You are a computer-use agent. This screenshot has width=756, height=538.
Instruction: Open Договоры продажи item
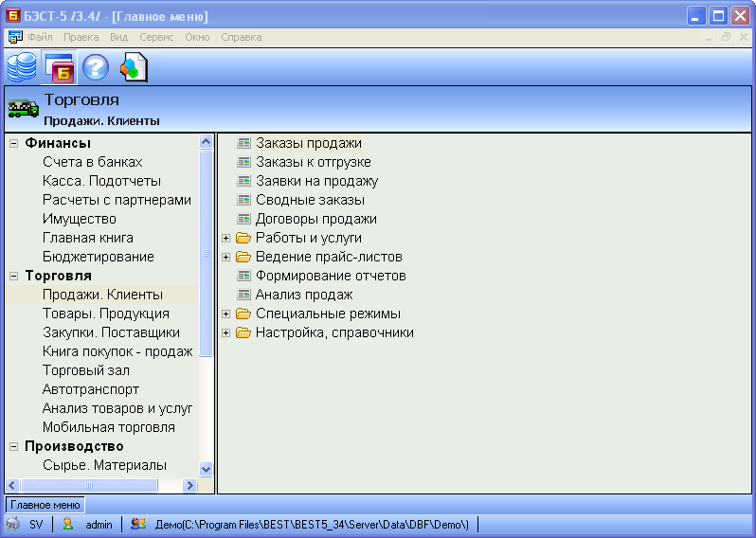(315, 219)
